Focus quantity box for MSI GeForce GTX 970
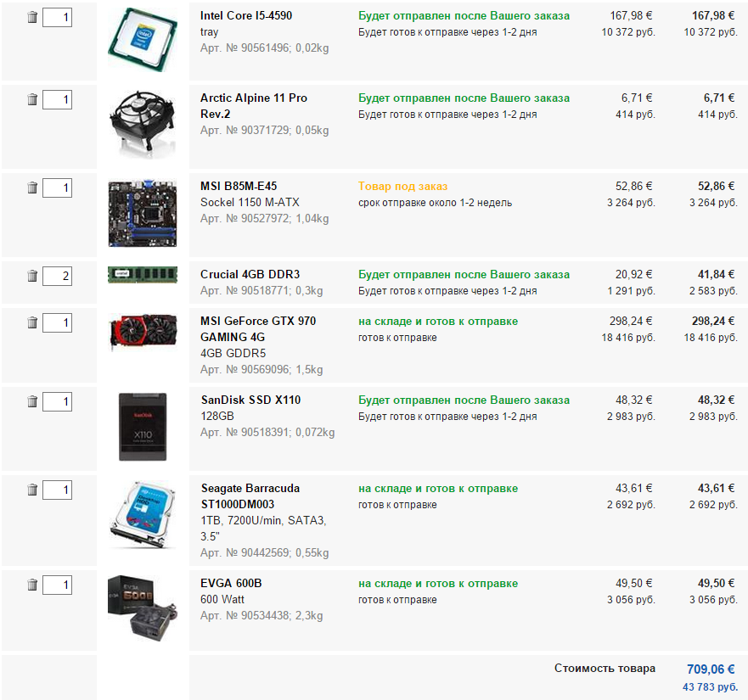The width and height of the screenshot is (748, 700). tap(57, 322)
